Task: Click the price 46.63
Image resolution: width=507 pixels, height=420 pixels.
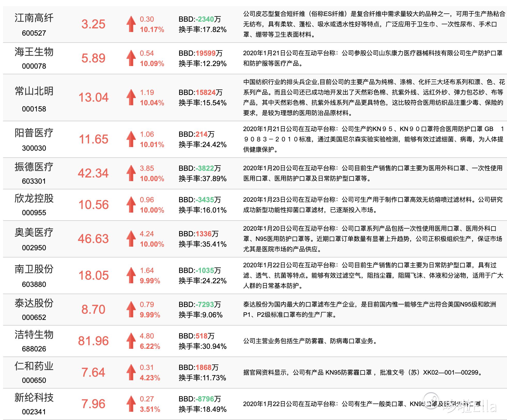Action: tap(93, 239)
